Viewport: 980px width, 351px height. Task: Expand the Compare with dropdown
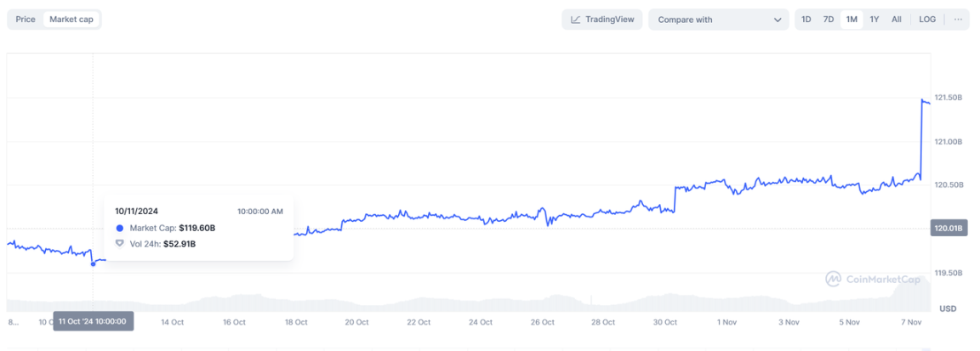coord(719,20)
